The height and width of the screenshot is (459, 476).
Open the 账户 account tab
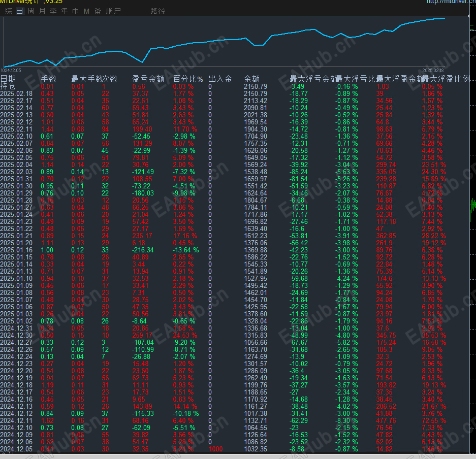(113, 11)
